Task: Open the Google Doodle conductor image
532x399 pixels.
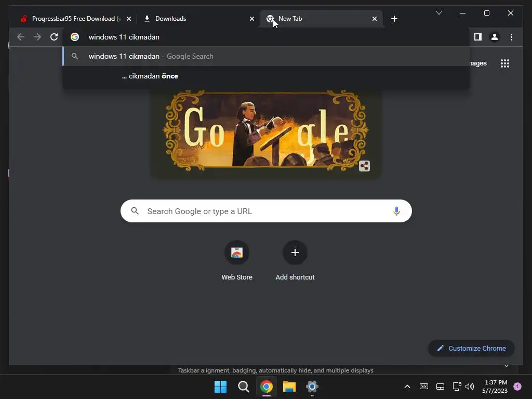Action: pyautogui.click(x=266, y=130)
